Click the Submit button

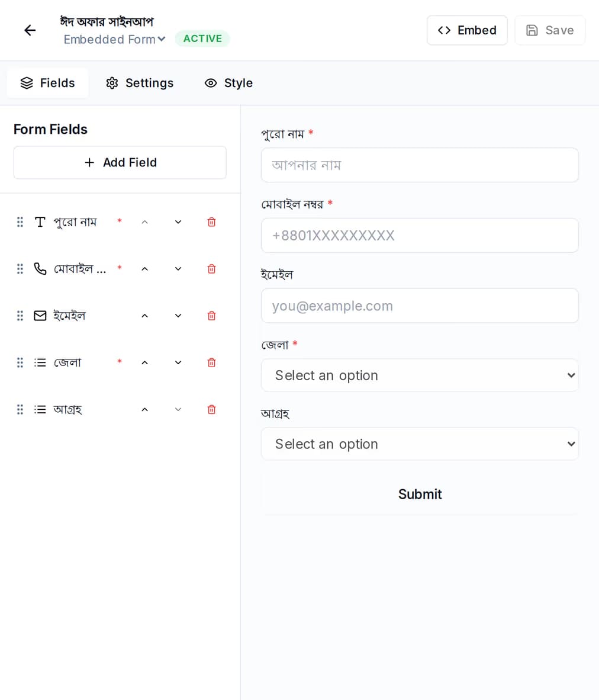click(x=420, y=494)
